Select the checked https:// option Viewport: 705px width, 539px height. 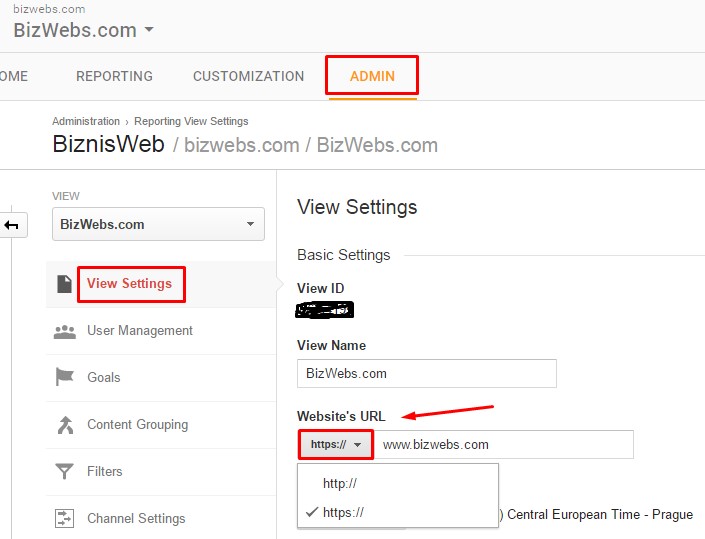(344, 512)
